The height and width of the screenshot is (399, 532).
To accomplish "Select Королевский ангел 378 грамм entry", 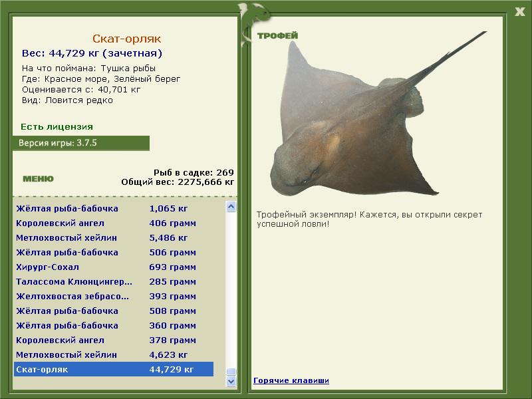I will click(x=114, y=340).
